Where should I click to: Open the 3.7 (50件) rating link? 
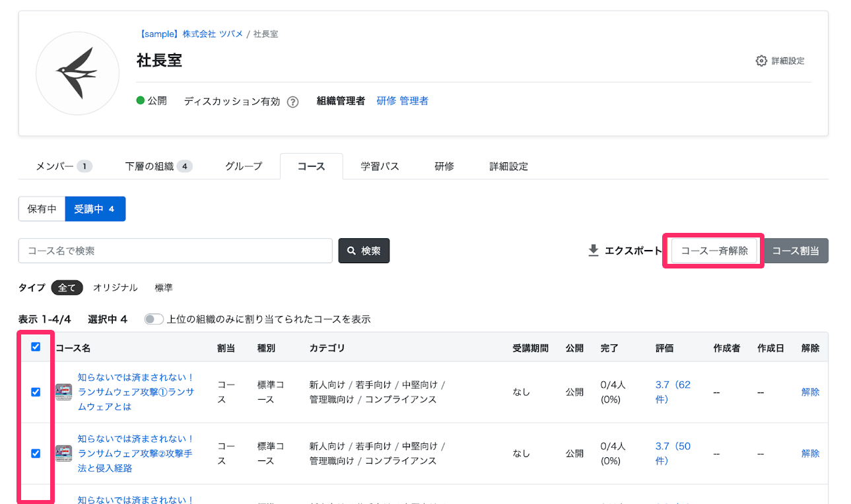[673, 453]
